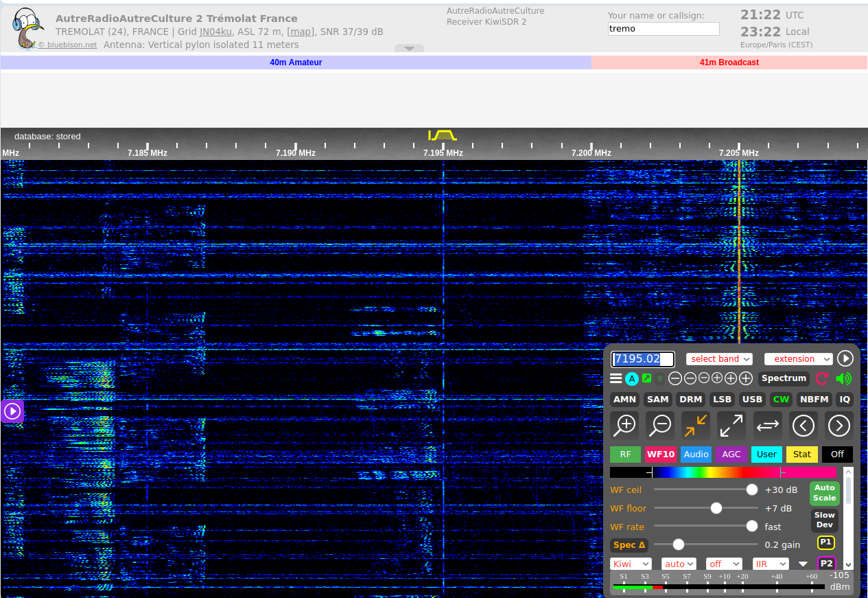The height and width of the screenshot is (598, 868).
Task: Open the hamburger menu in control panel
Action: tap(616, 378)
